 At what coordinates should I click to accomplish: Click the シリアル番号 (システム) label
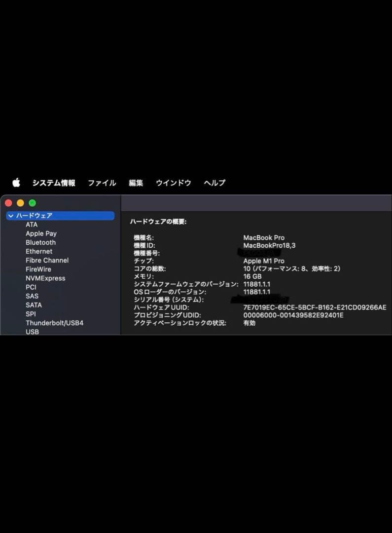point(169,300)
